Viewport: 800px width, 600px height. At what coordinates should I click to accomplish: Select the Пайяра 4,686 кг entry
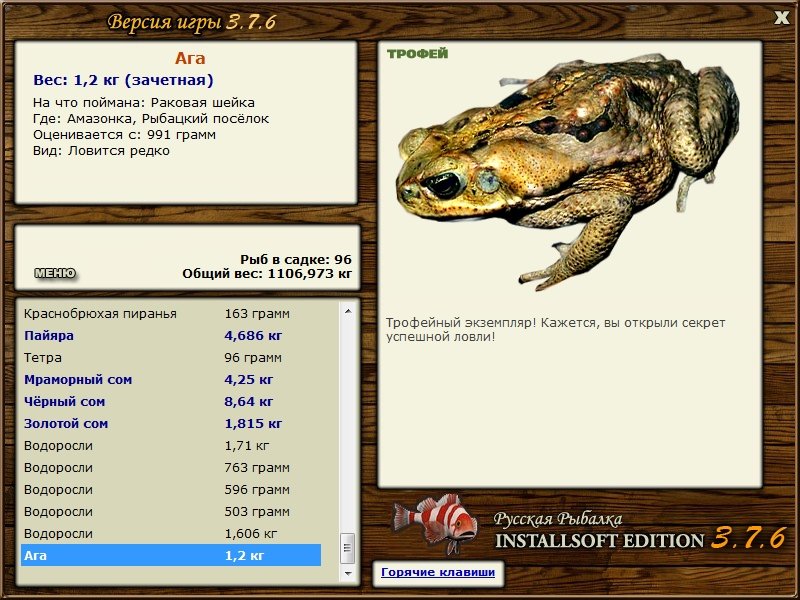point(171,336)
